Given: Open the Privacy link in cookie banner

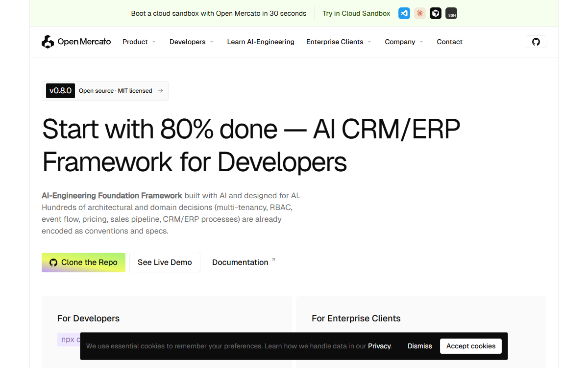Looking at the screenshot, I should click(x=379, y=346).
